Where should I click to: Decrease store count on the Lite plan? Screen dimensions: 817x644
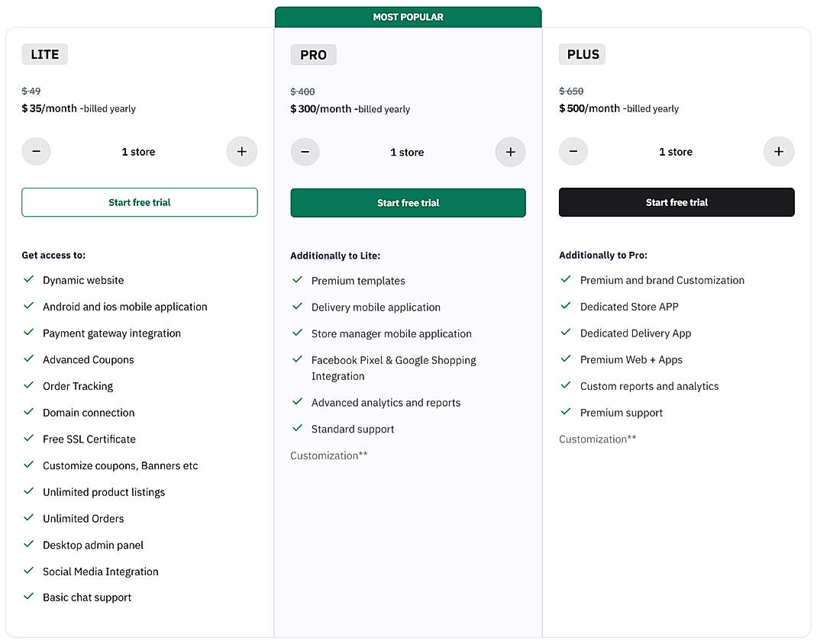(36, 151)
